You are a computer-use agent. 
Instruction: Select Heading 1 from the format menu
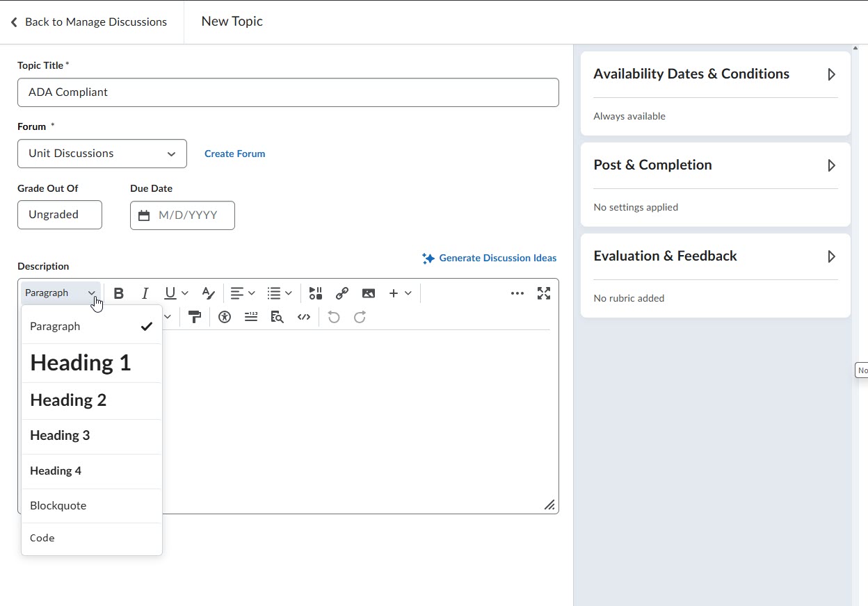(80, 362)
